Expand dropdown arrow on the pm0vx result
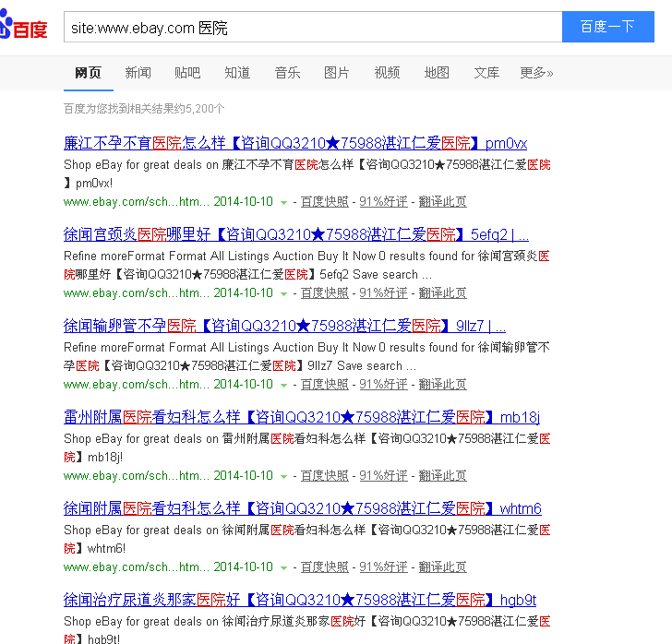Viewport: 672px width, 644px height. click(283, 203)
